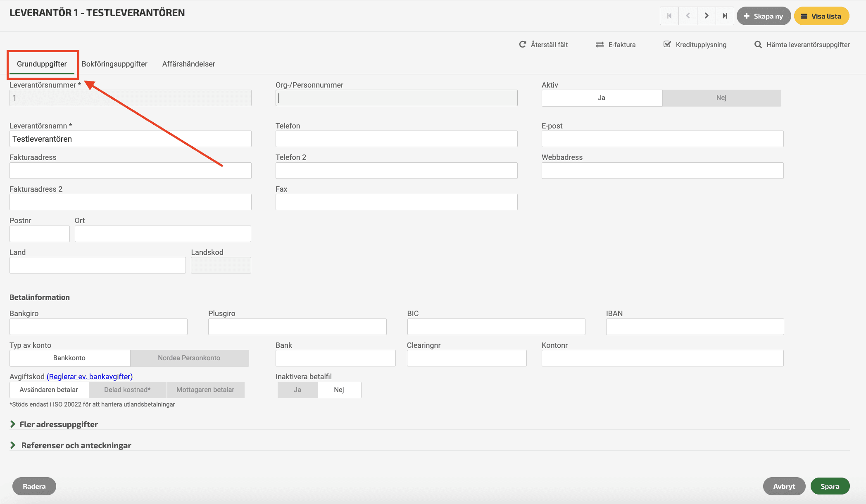Screen dimensions: 866x504
Task: Click the Återställ fält refresh icon
Action: point(523,44)
